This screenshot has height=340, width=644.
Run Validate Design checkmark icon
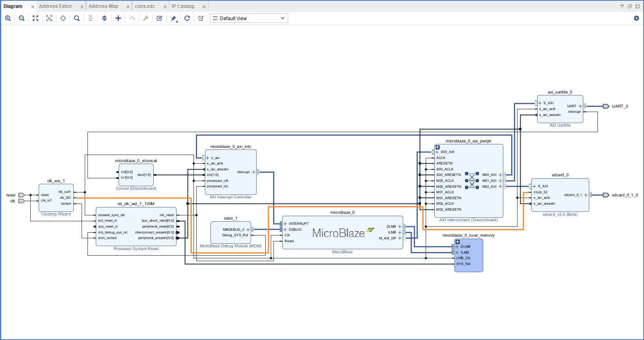pos(160,18)
